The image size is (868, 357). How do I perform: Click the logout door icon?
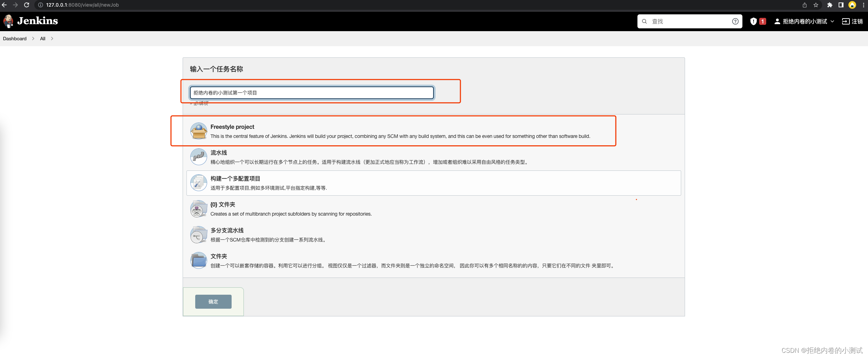point(845,21)
